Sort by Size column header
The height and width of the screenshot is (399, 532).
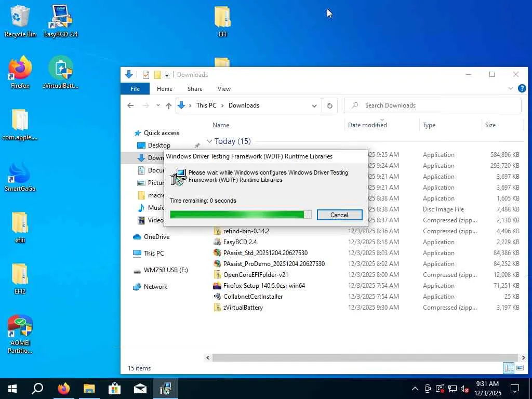490,125
